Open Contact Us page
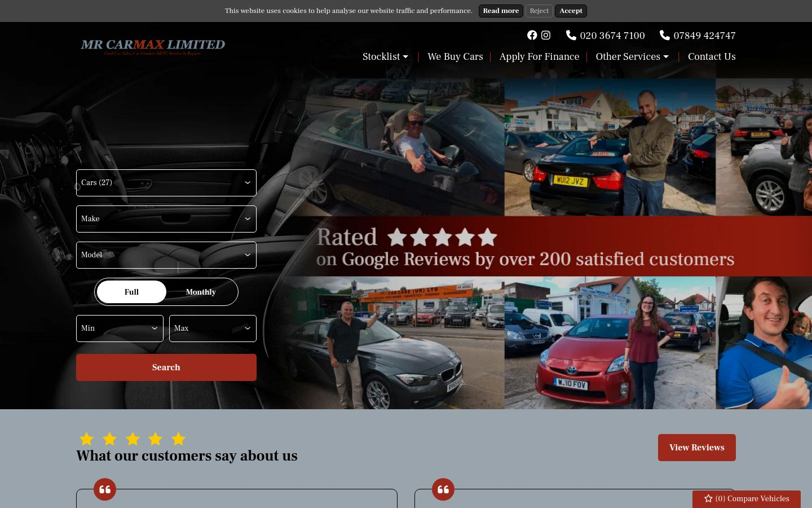Image resolution: width=812 pixels, height=508 pixels. (x=712, y=56)
